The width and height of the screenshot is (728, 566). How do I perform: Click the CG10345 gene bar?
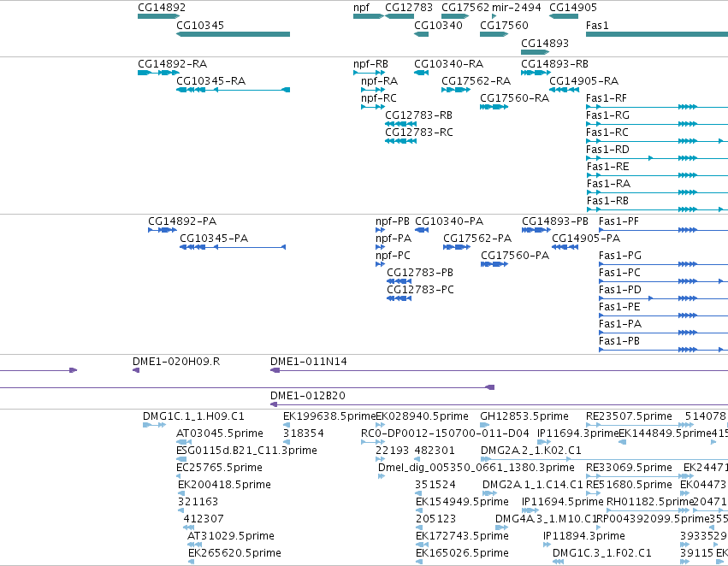(x=233, y=34)
